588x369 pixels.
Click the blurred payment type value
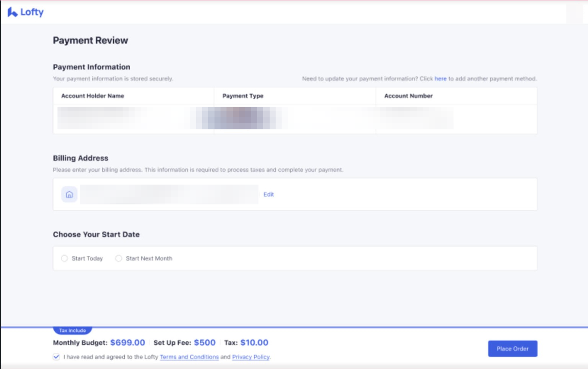[x=239, y=118]
